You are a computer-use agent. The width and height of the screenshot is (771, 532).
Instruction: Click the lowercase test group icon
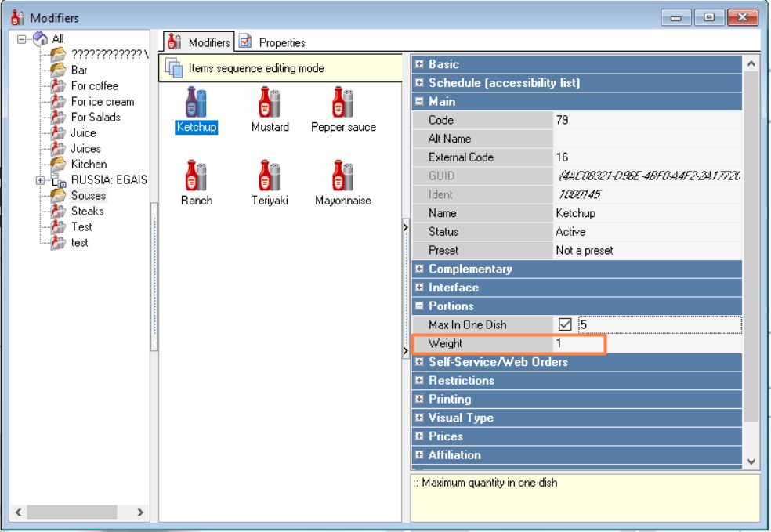tap(58, 242)
